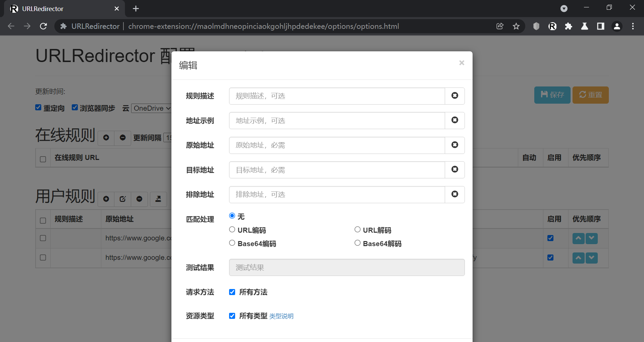Reload the page with the refresh button
Screen dimensions: 644x342
pos(43,26)
